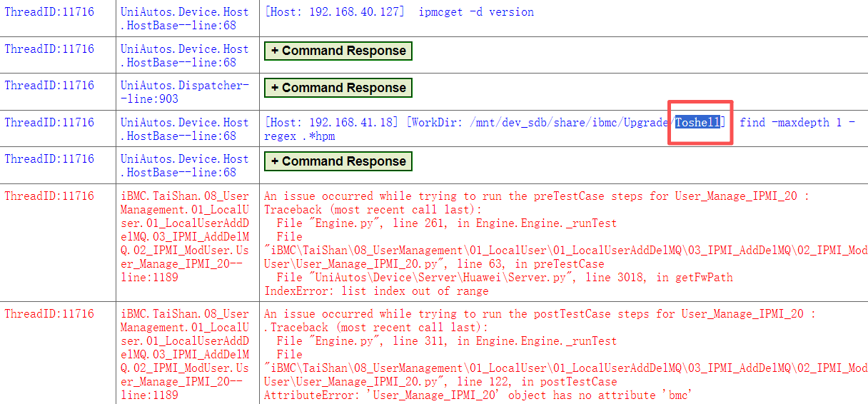The width and height of the screenshot is (868, 404).
Task: Click the postTestCase issue occurred message
Action: [539, 314]
